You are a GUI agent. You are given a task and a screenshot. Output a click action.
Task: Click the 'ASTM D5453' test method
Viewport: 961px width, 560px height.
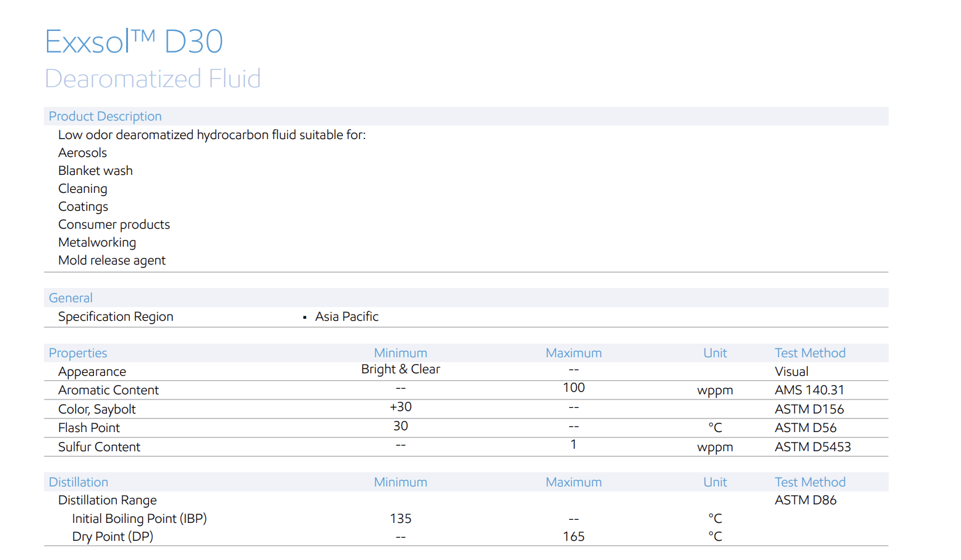pyautogui.click(x=813, y=447)
